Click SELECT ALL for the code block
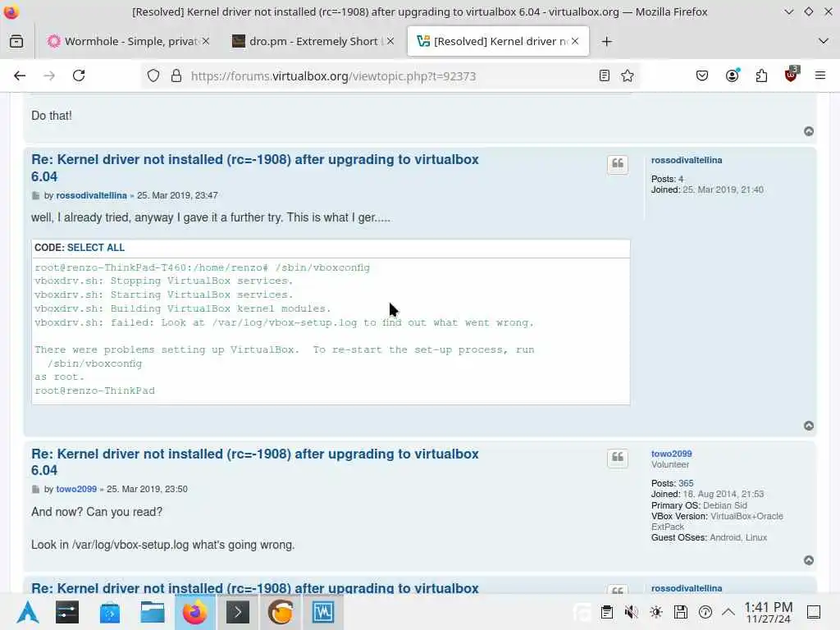This screenshot has width=840, height=630. (96, 248)
